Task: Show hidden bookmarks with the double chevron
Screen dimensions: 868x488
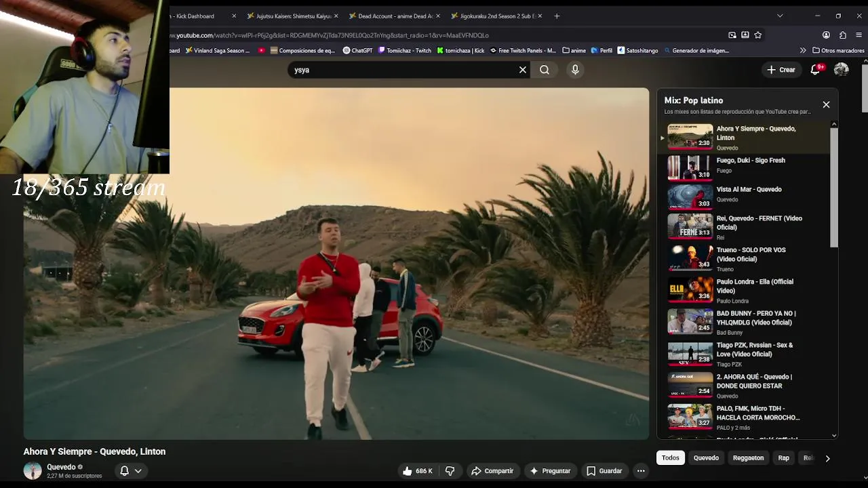Action: pyautogui.click(x=803, y=50)
